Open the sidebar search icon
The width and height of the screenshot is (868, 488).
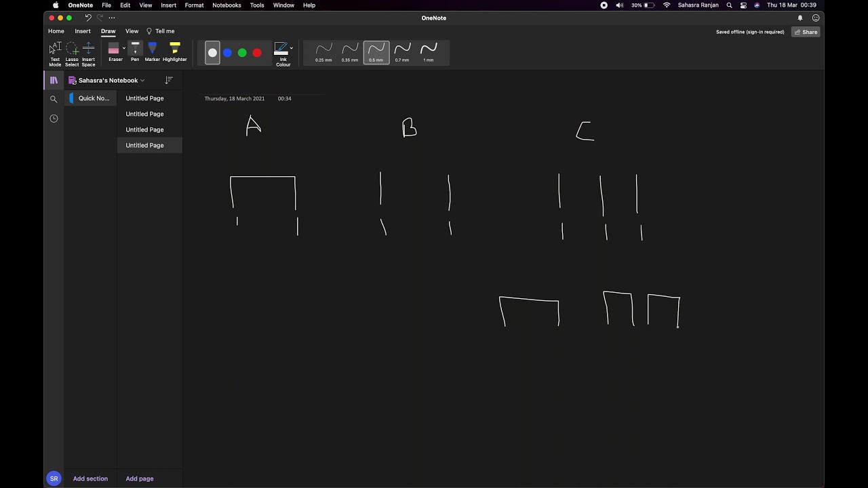point(54,99)
